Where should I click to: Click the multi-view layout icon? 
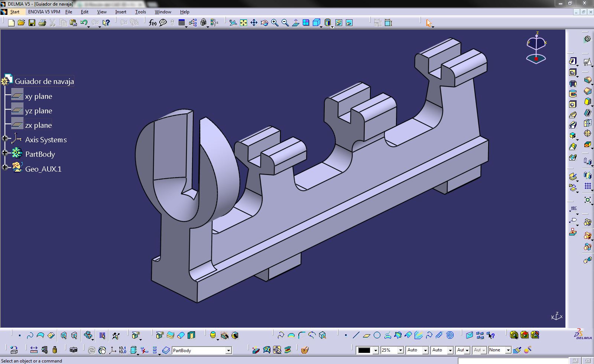(x=306, y=23)
